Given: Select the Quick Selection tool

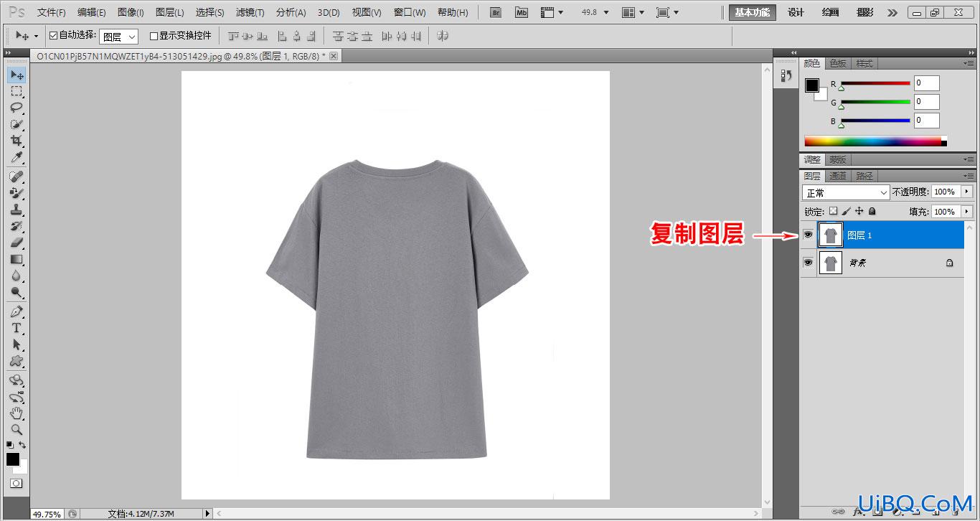Looking at the screenshot, I should pyautogui.click(x=17, y=124).
